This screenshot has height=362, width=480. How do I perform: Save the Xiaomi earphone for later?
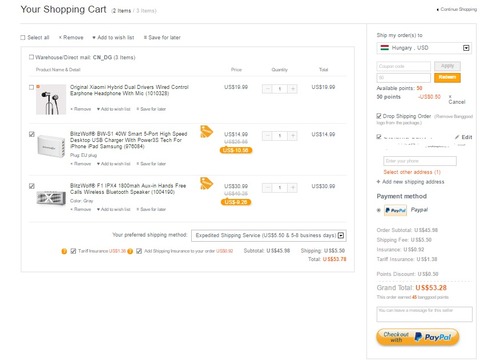click(x=151, y=109)
